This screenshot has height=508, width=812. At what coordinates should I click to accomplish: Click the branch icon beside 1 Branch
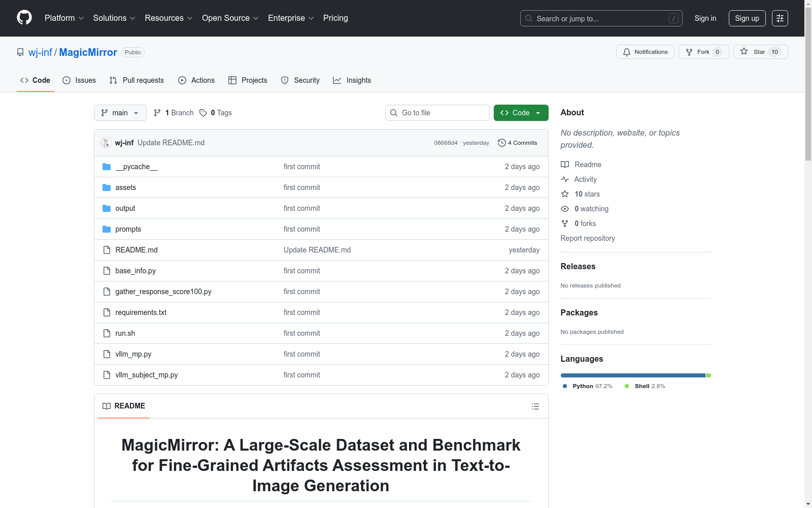157,113
